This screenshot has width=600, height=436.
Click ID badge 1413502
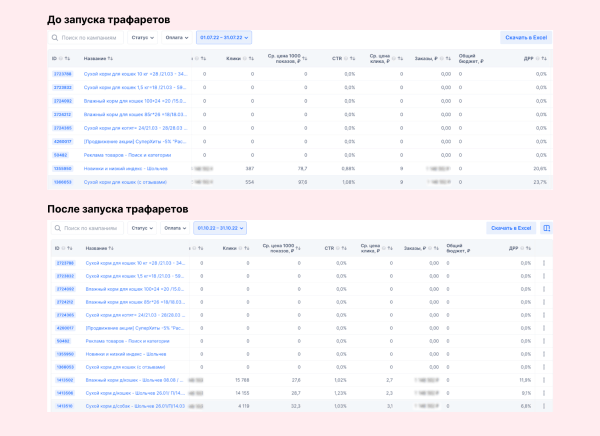(65, 380)
